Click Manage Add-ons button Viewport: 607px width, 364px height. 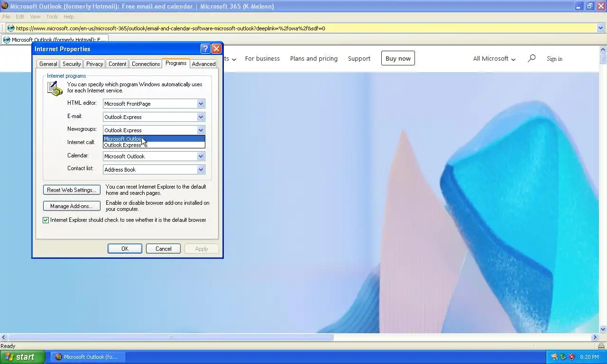click(72, 206)
